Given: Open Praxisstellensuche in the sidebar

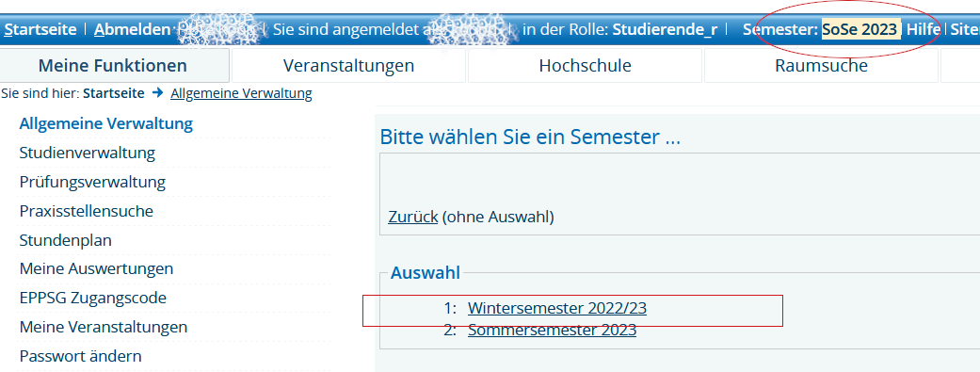Looking at the screenshot, I should [x=87, y=211].
